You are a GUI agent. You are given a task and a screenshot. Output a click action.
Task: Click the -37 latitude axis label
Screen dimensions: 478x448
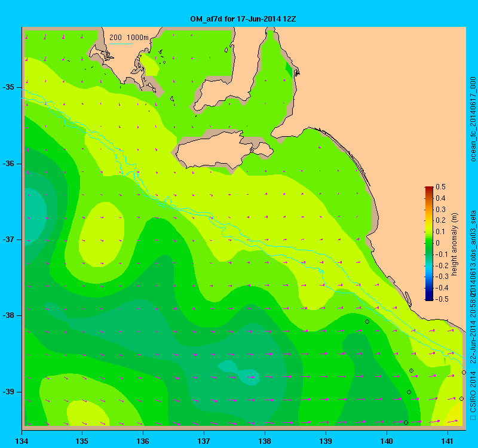coord(8,240)
